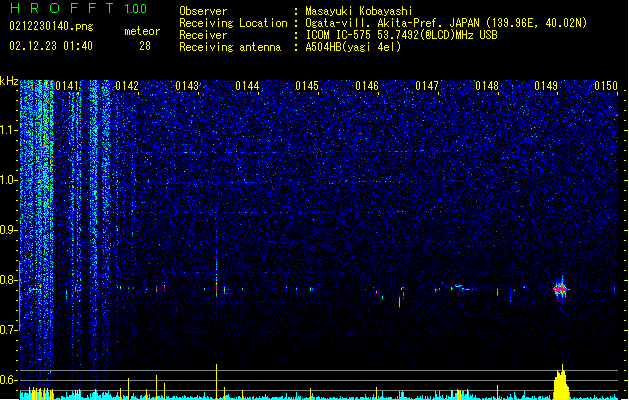The width and height of the screenshot is (629, 400).
Task: Click the tall yellow spike after 0143
Action: pos(216,382)
